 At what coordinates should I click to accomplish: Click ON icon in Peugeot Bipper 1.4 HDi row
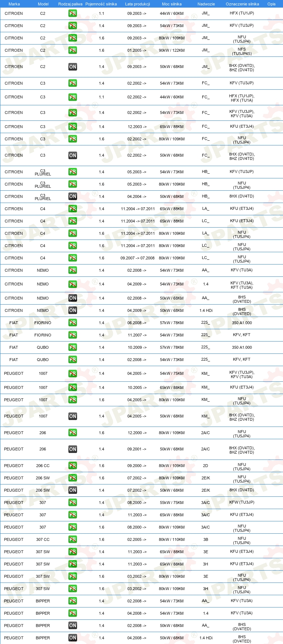(73, 638)
